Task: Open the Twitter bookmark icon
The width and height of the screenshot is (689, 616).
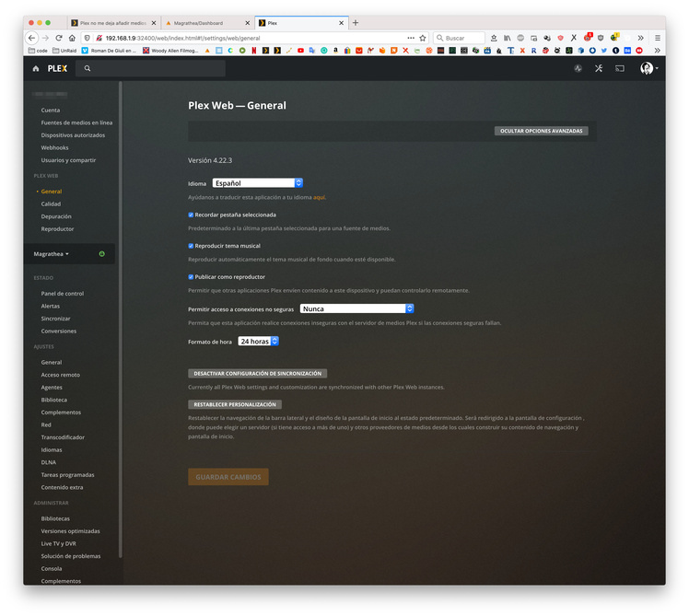Action: [603, 51]
